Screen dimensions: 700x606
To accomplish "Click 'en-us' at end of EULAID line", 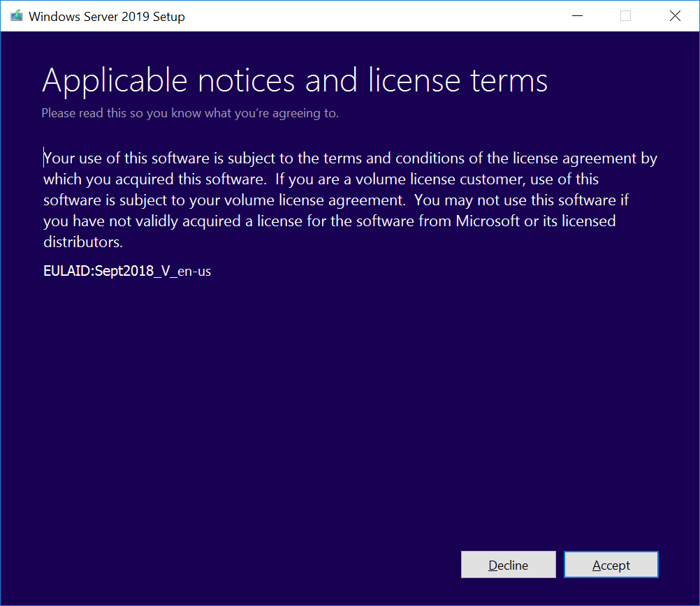I will point(195,272).
